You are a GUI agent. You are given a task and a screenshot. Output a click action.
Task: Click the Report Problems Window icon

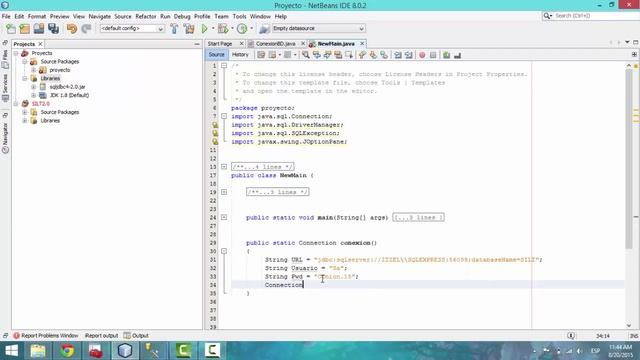pos(16,336)
